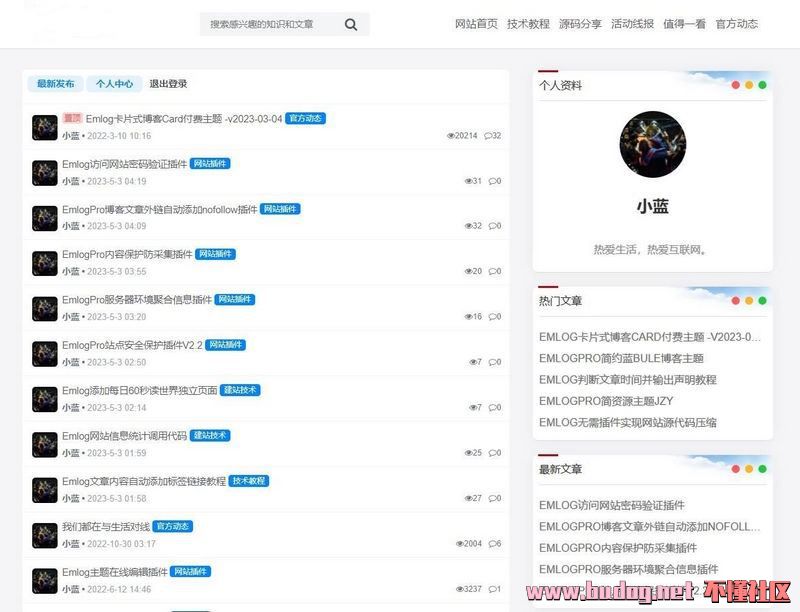
Task: Click the eye icon on EmlogPro服务器环境聚合信息插件 row
Action: [468, 317]
